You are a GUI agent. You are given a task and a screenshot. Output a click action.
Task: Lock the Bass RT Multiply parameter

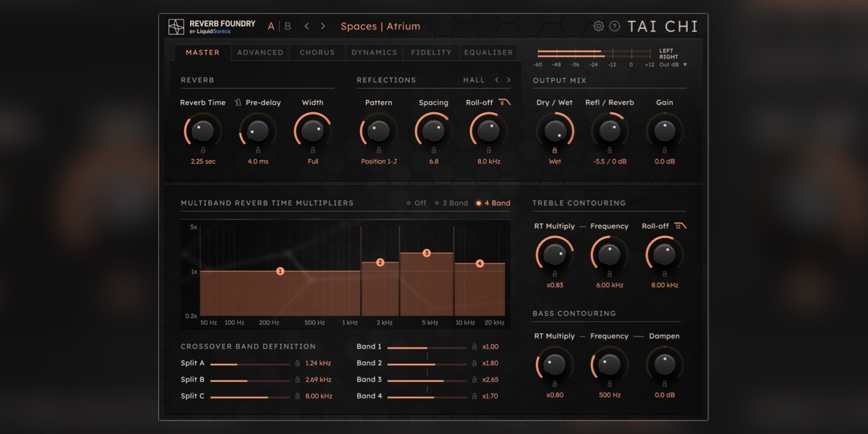click(x=555, y=384)
